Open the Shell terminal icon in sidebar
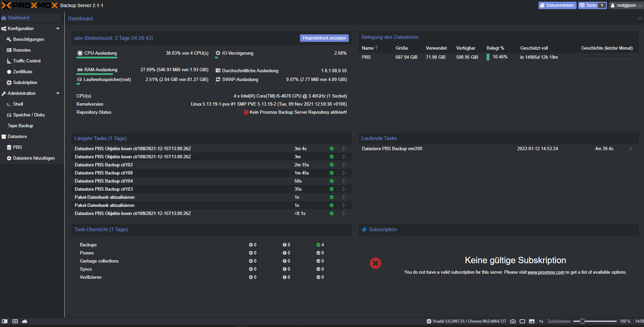 tap(9, 104)
